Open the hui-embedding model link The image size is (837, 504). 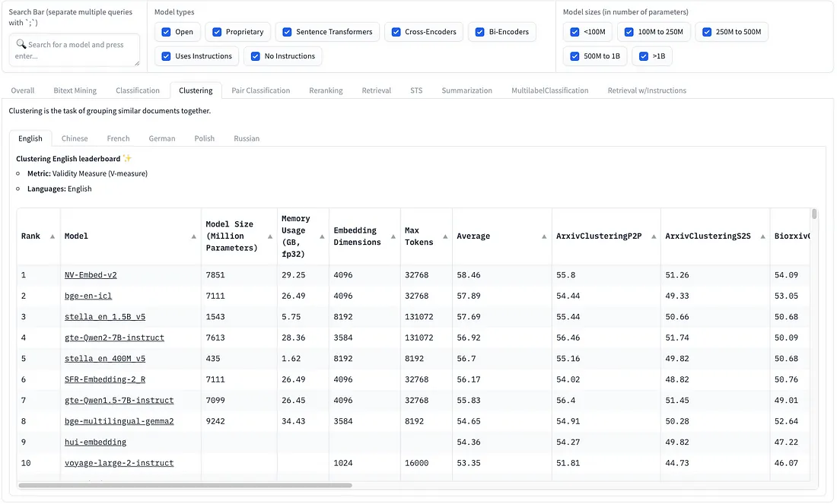click(x=96, y=442)
